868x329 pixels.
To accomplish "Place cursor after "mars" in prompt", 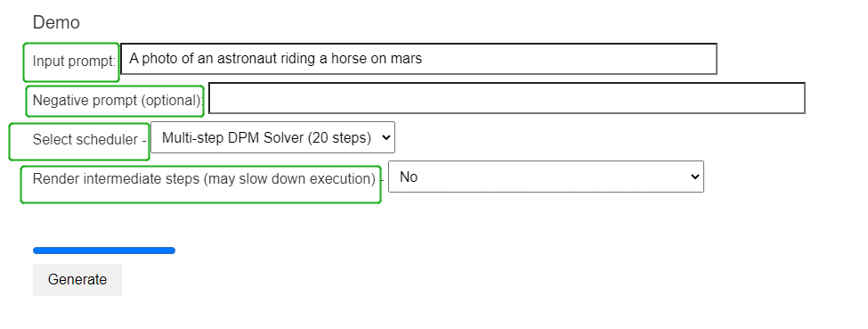I will click(x=424, y=58).
